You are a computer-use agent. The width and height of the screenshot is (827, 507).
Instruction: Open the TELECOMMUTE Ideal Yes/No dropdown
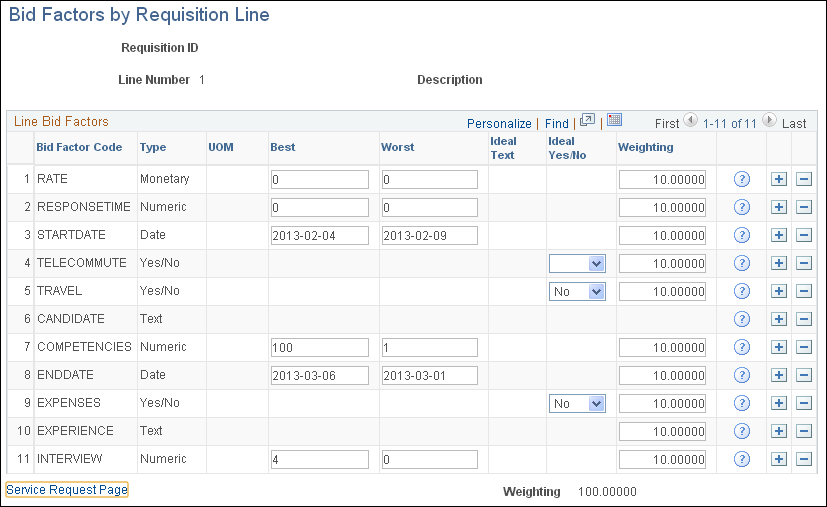point(577,263)
